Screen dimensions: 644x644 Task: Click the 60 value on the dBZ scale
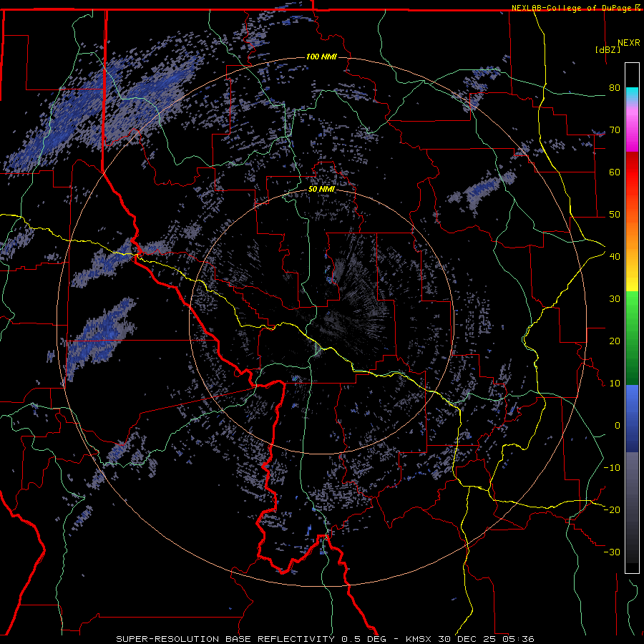point(615,172)
